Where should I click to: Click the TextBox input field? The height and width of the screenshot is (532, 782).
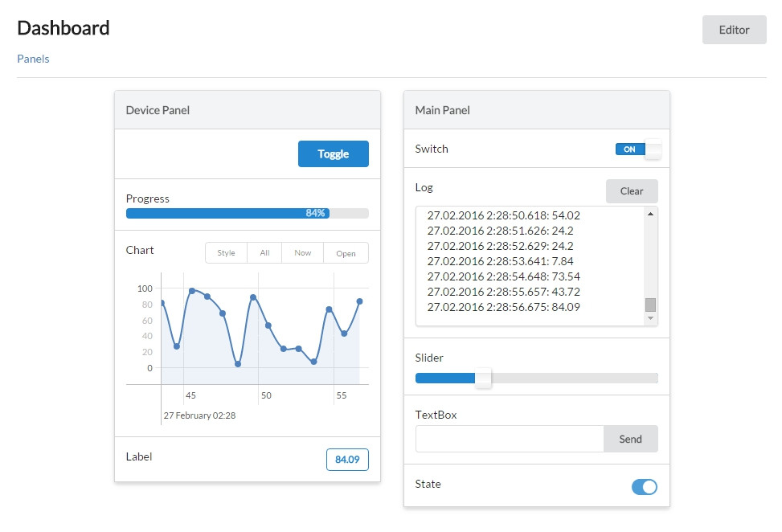click(509, 440)
